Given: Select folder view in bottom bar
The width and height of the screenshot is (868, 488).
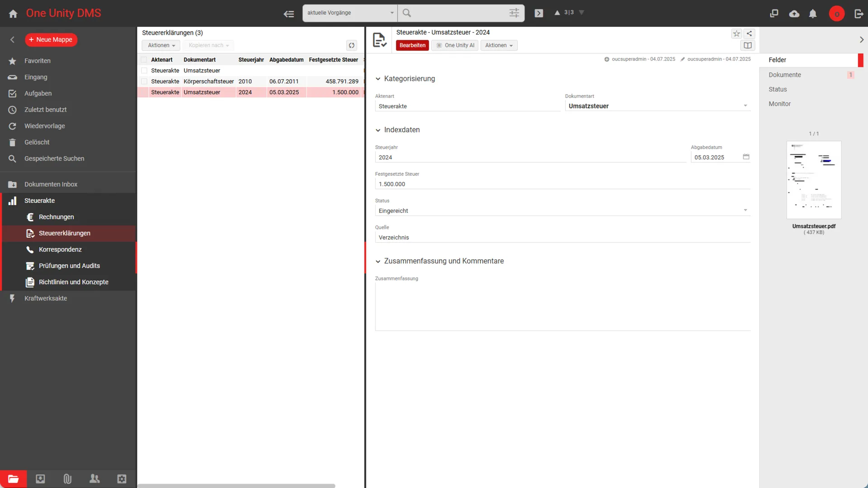Looking at the screenshot, I should pos(13,479).
